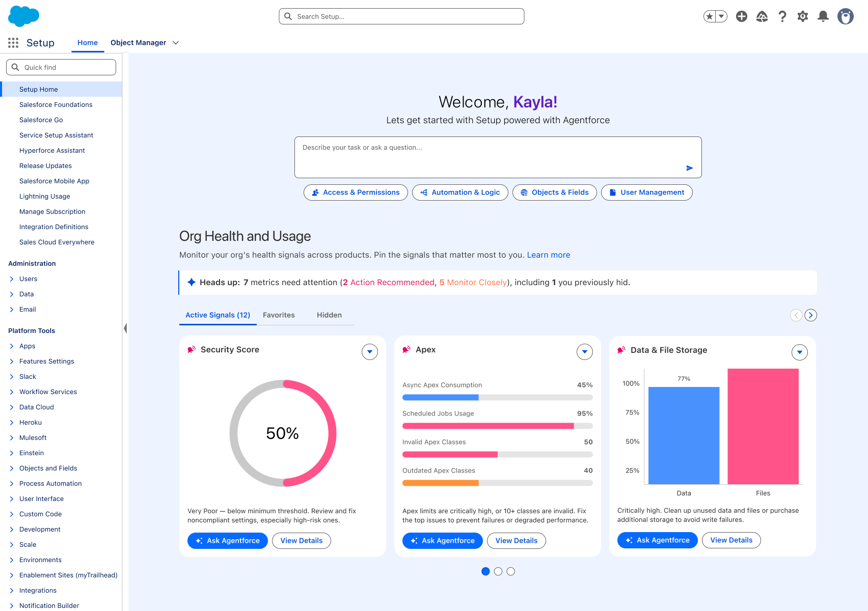The width and height of the screenshot is (868, 611).
Task: Click the Scheduled Jobs Usage progress bar
Action: [498, 426]
